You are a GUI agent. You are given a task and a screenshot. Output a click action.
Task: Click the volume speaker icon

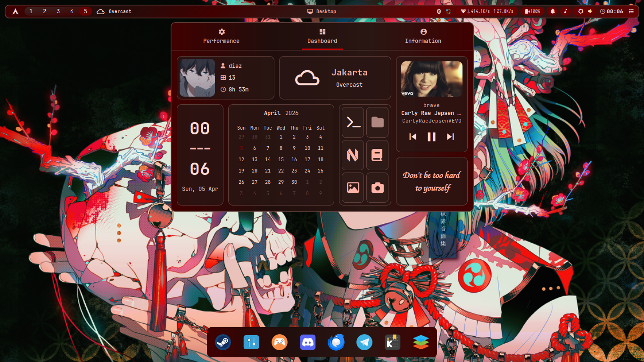[590, 11]
